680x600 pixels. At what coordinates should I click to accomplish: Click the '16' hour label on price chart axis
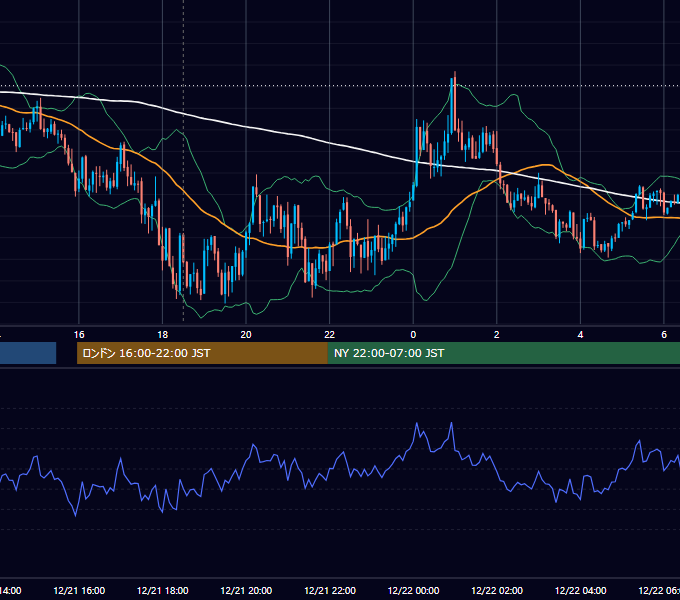tap(79, 335)
